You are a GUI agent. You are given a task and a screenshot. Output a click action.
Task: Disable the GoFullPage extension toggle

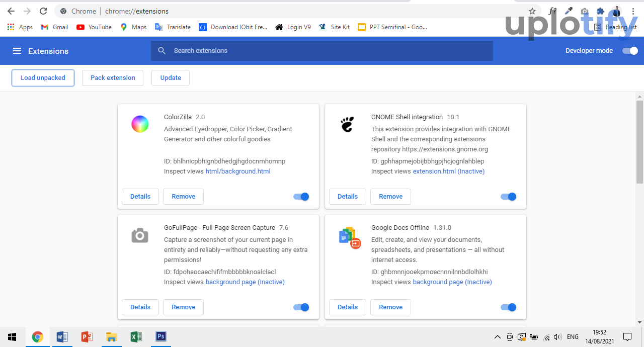click(301, 307)
